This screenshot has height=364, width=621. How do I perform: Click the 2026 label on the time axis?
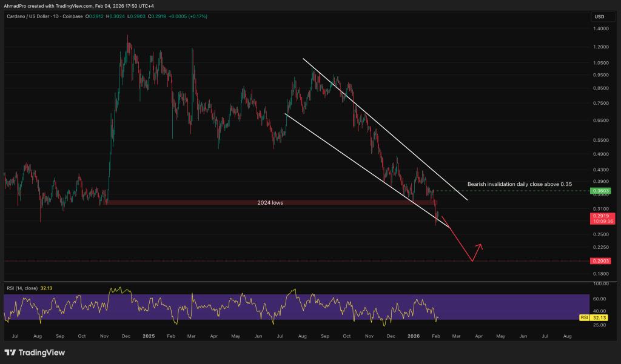pos(413,335)
